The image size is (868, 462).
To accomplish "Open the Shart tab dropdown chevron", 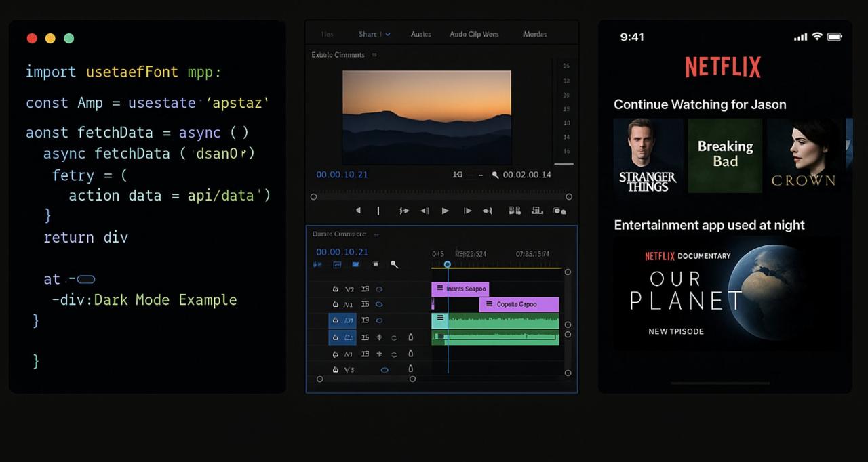I will [x=388, y=34].
